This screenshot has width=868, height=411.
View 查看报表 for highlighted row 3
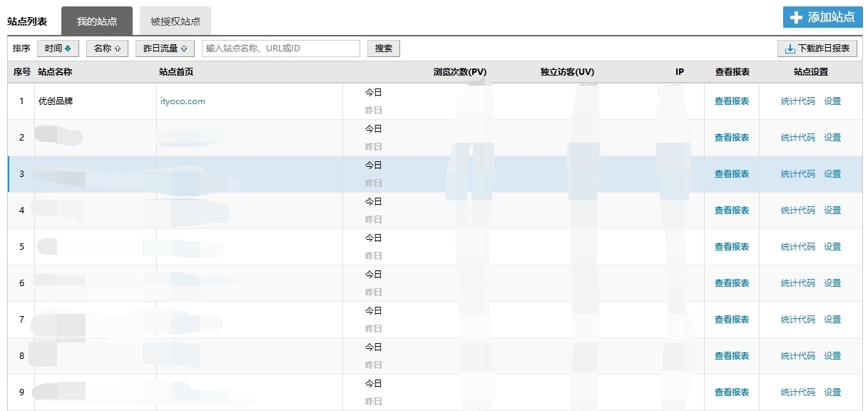(x=732, y=174)
